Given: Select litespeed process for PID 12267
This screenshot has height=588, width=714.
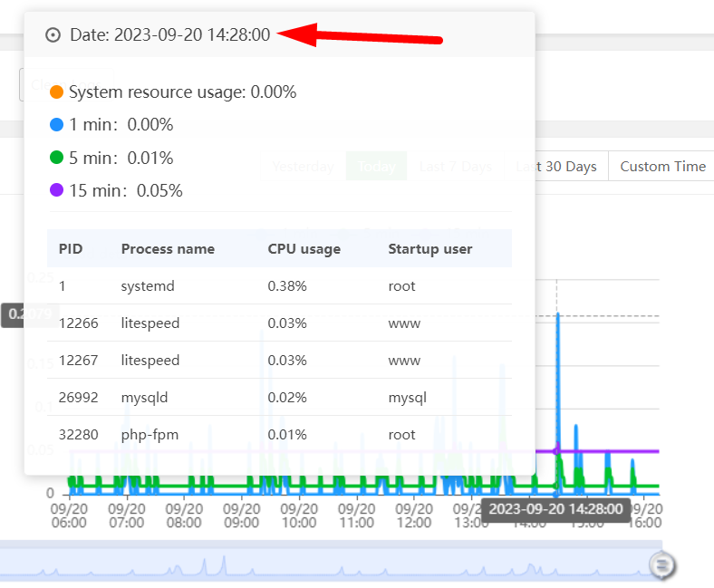Looking at the screenshot, I should (x=150, y=361).
